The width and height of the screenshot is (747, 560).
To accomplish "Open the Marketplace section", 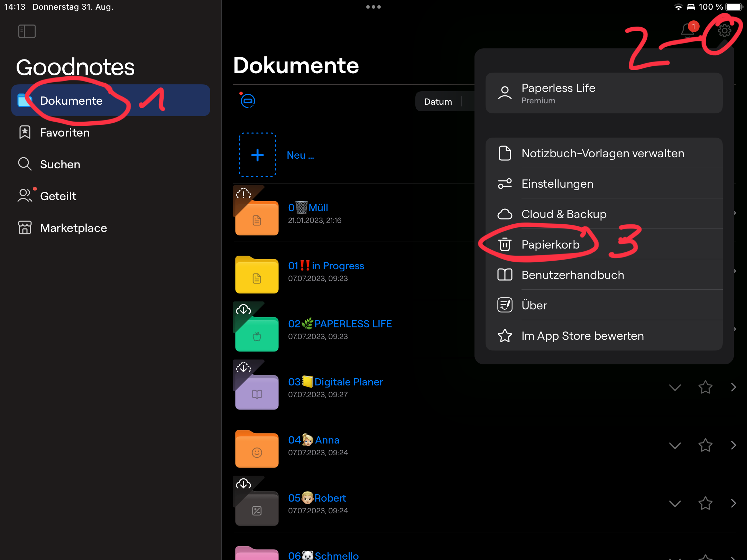I will pos(111,228).
